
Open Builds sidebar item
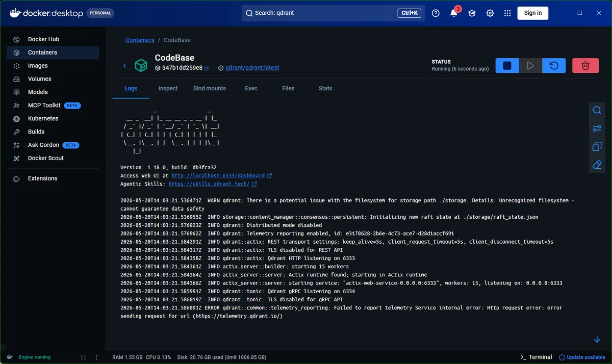(53, 132)
